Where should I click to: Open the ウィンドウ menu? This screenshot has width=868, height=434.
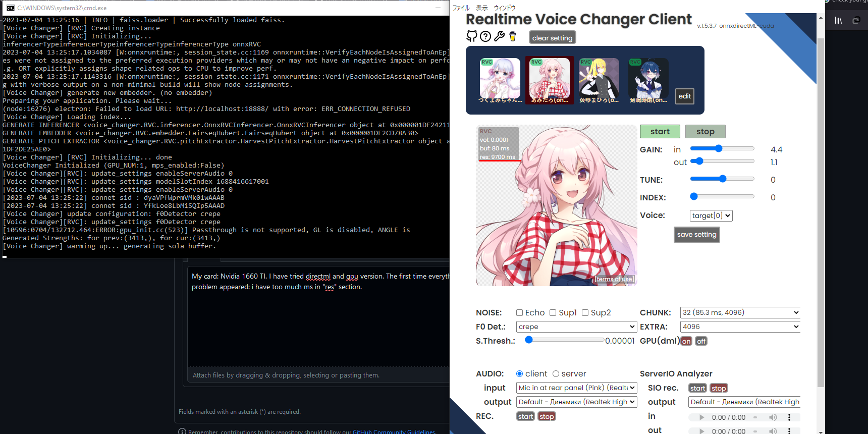[505, 8]
